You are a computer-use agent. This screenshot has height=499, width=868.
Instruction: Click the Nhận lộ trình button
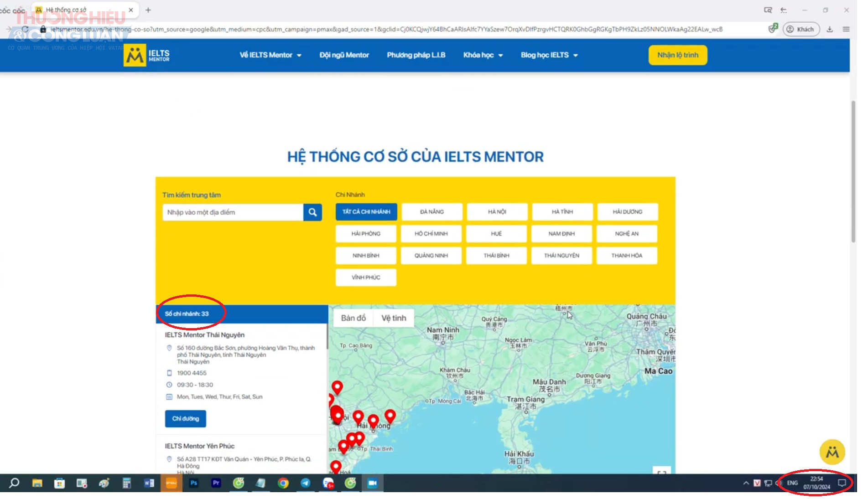coord(678,55)
